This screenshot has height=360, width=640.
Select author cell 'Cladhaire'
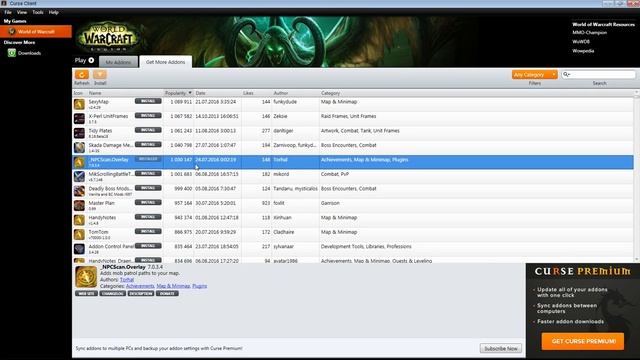285,232
